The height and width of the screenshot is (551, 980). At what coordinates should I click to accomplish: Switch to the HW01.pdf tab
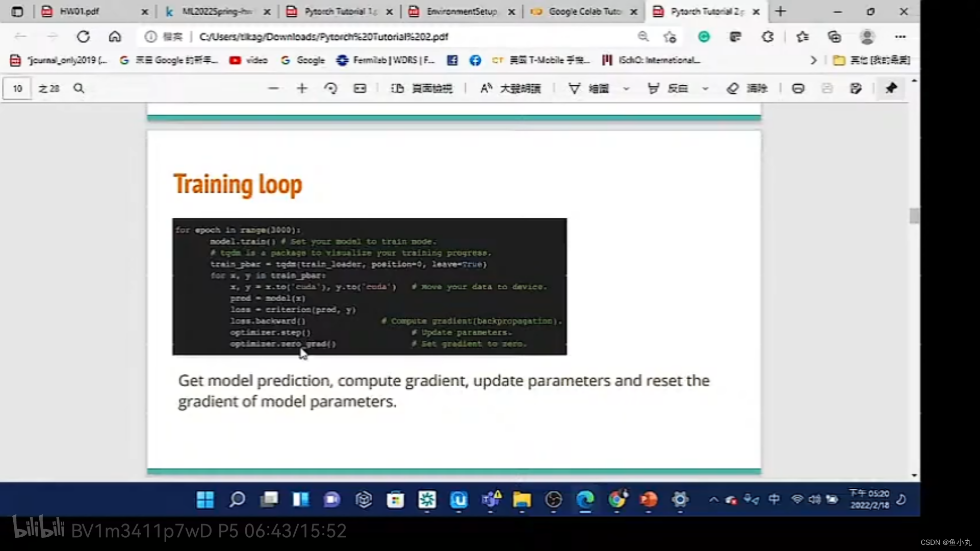[x=80, y=11]
